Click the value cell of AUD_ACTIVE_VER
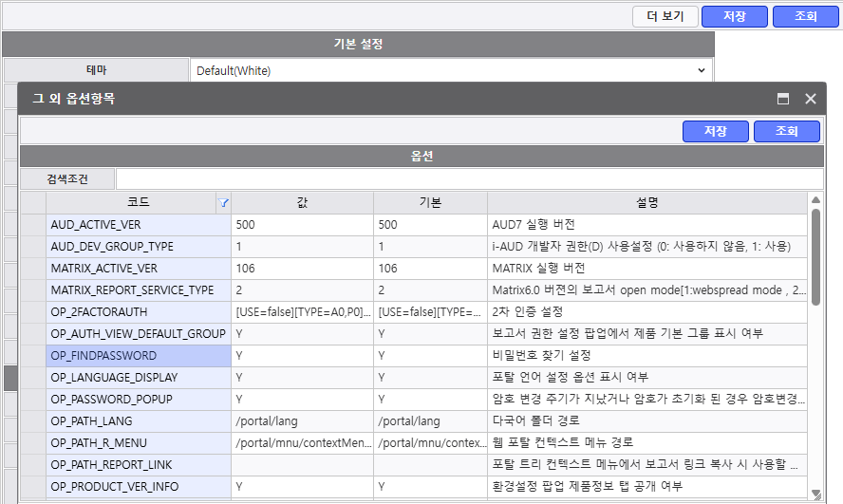 (x=302, y=225)
